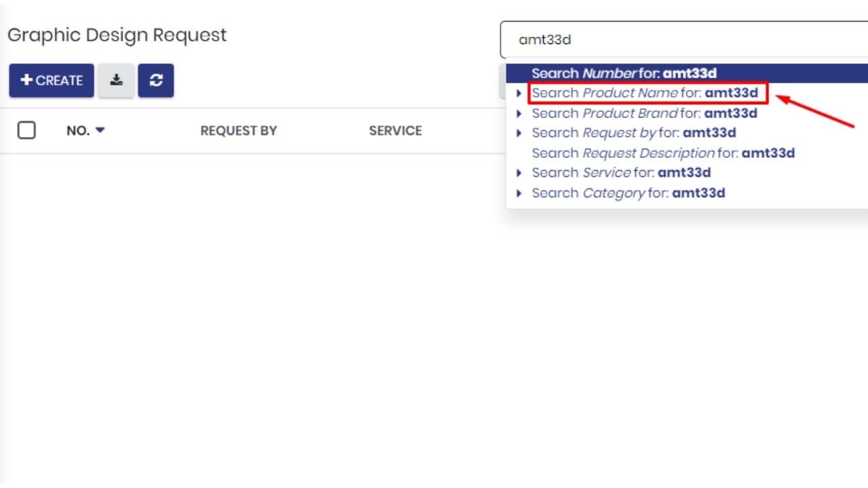Expand the Search Category option arrow
Image resolution: width=868 pixels, height=488 pixels.
point(519,193)
